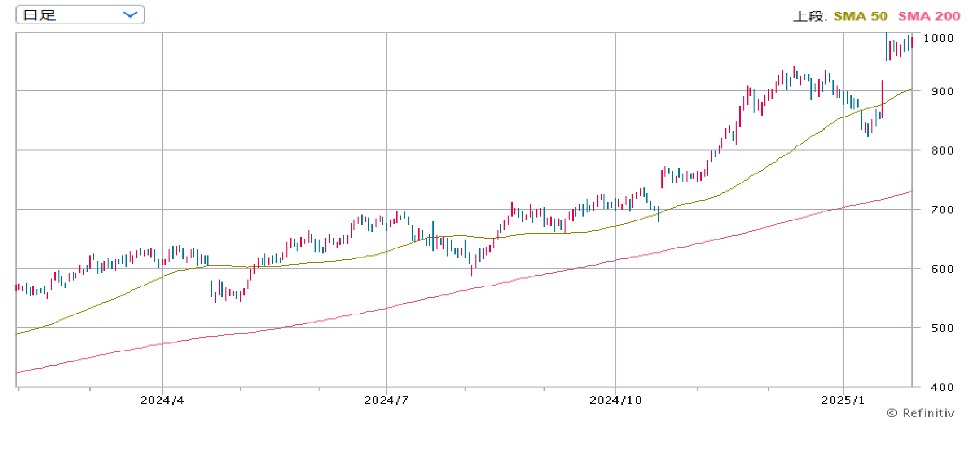Click the 1000 price axis label

tap(938, 38)
